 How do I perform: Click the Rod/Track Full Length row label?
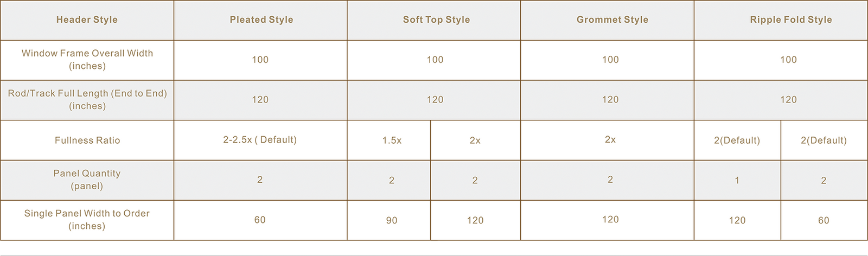(87, 100)
